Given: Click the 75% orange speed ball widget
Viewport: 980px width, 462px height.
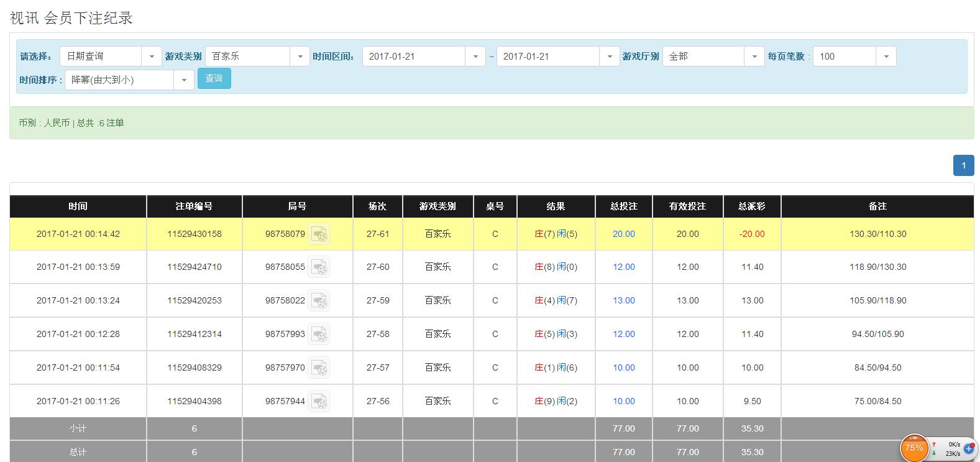Looking at the screenshot, I should (914, 448).
